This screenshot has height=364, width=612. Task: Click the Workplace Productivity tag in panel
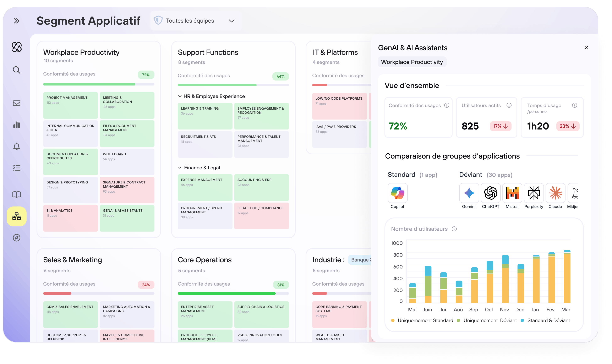point(412,62)
